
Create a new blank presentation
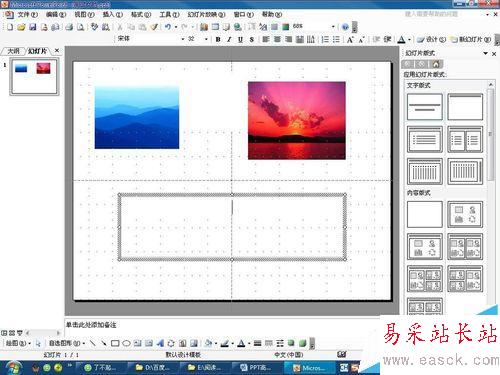10,27
